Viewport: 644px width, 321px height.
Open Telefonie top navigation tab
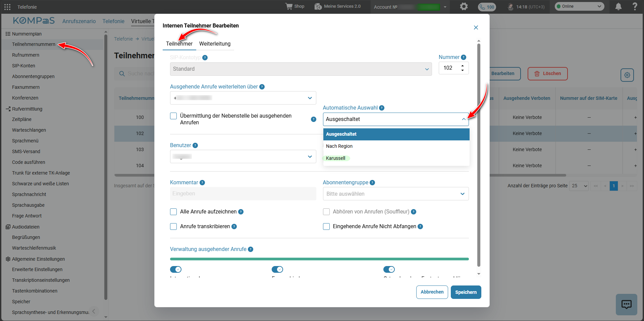pyautogui.click(x=113, y=21)
